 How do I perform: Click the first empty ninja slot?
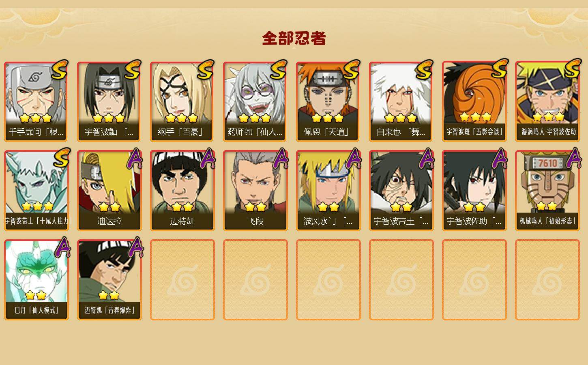(182, 280)
